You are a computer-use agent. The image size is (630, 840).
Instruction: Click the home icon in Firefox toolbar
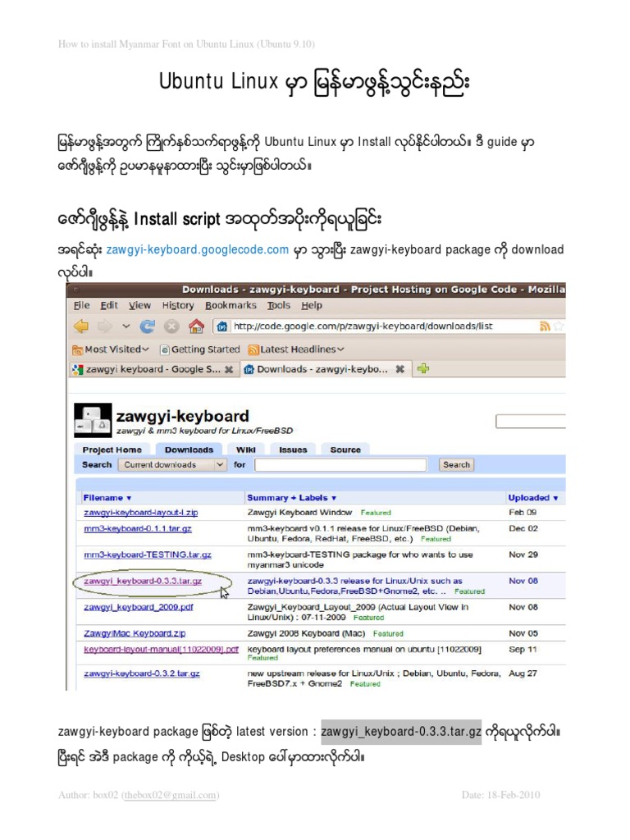pos(197,326)
